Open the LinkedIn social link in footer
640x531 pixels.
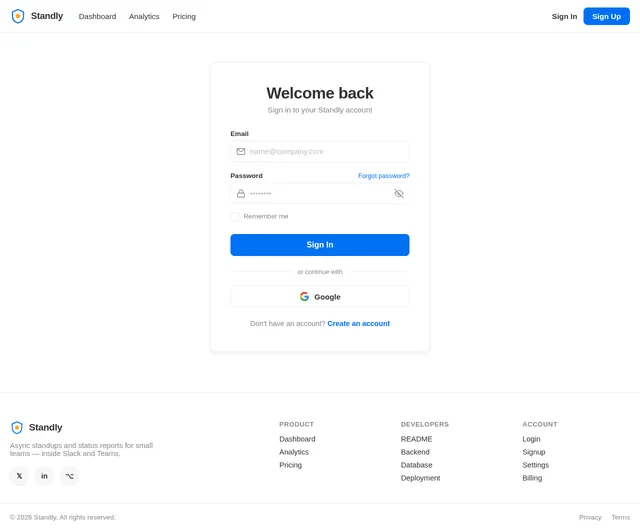[44, 476]
